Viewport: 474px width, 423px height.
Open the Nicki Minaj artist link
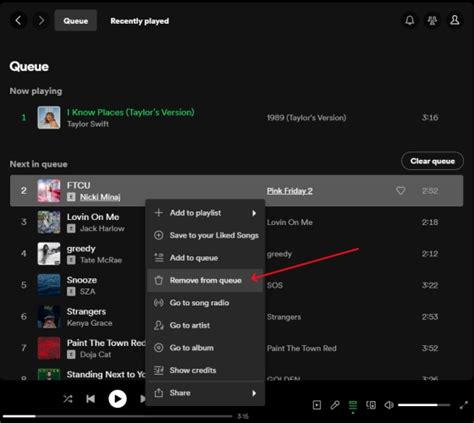click(x=100, y=197)
